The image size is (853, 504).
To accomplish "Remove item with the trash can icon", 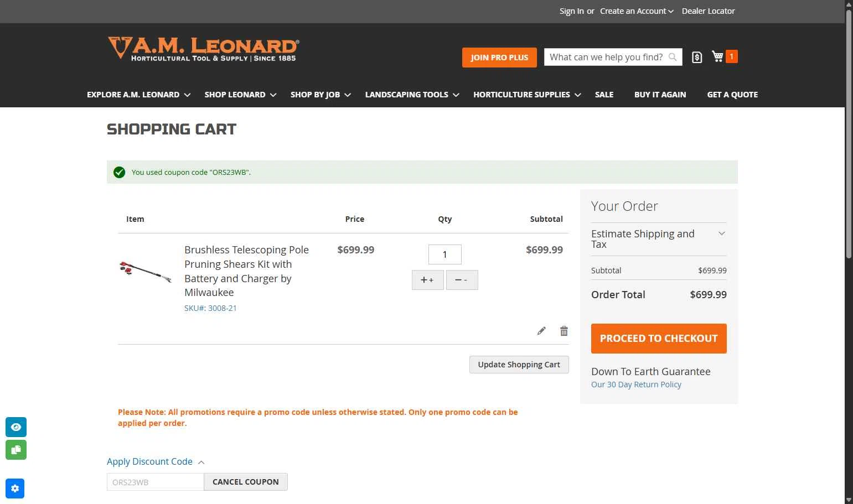I will [x=564, y=331].
